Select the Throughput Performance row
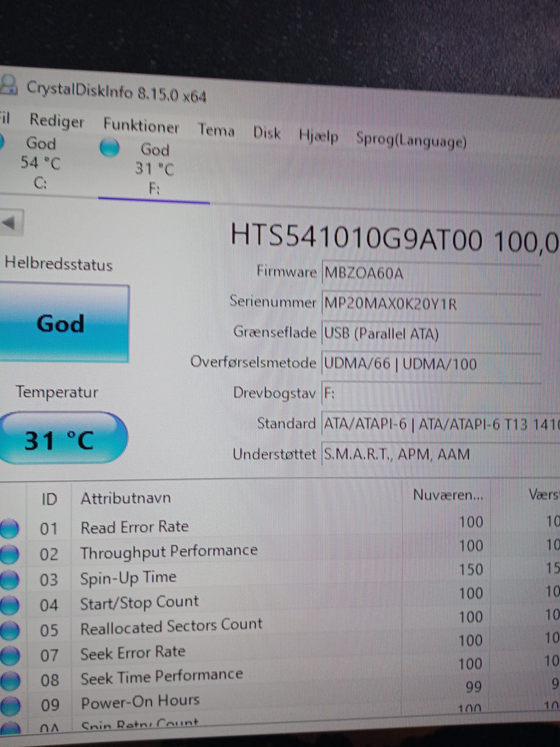Screen dimensions: 560x747 280,550
